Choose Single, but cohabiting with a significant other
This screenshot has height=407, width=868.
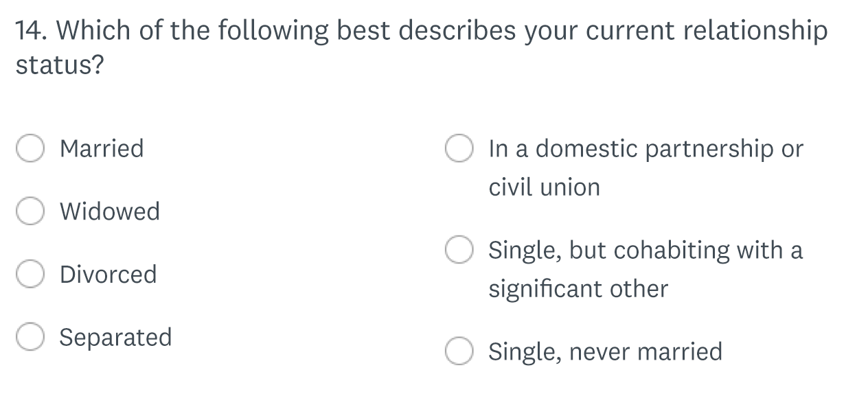[x=459, y=250]
